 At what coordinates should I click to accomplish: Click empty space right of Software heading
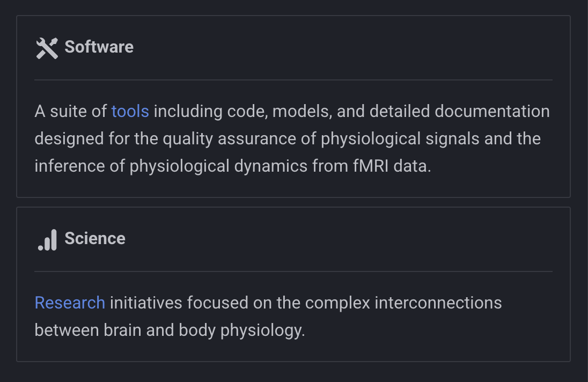(343, 47)
